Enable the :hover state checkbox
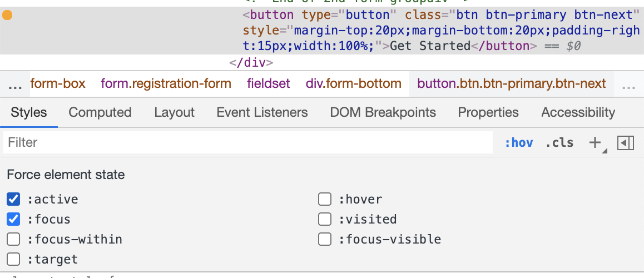 (325, 199)
